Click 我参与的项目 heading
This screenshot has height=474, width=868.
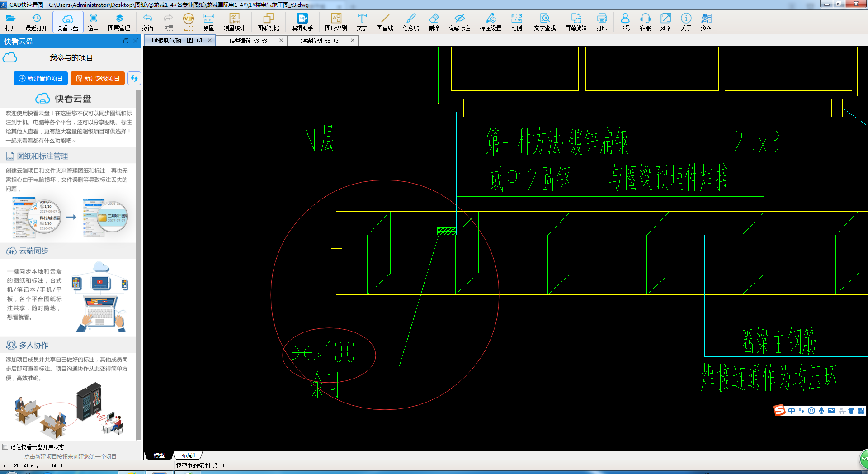coord(71,58)
